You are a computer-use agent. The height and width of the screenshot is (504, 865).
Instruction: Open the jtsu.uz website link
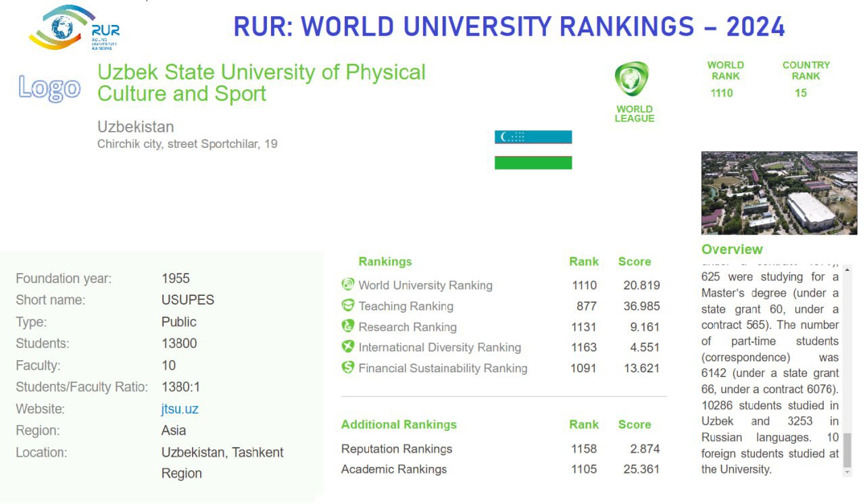(x=180, y=409)
